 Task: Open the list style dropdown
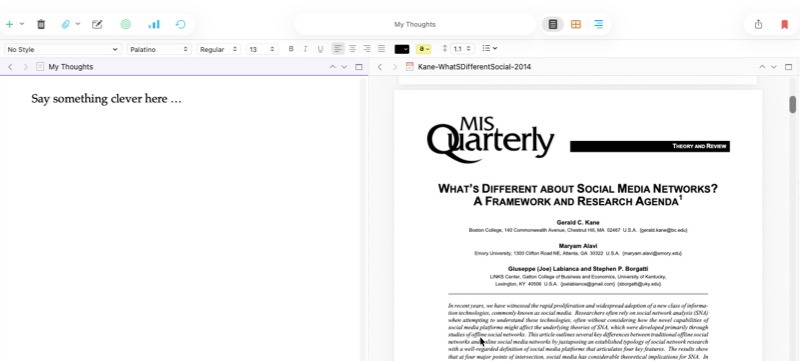(490, 48)
